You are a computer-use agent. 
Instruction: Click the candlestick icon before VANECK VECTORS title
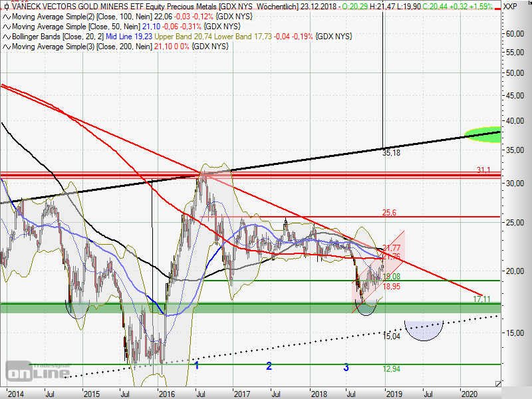7,7
